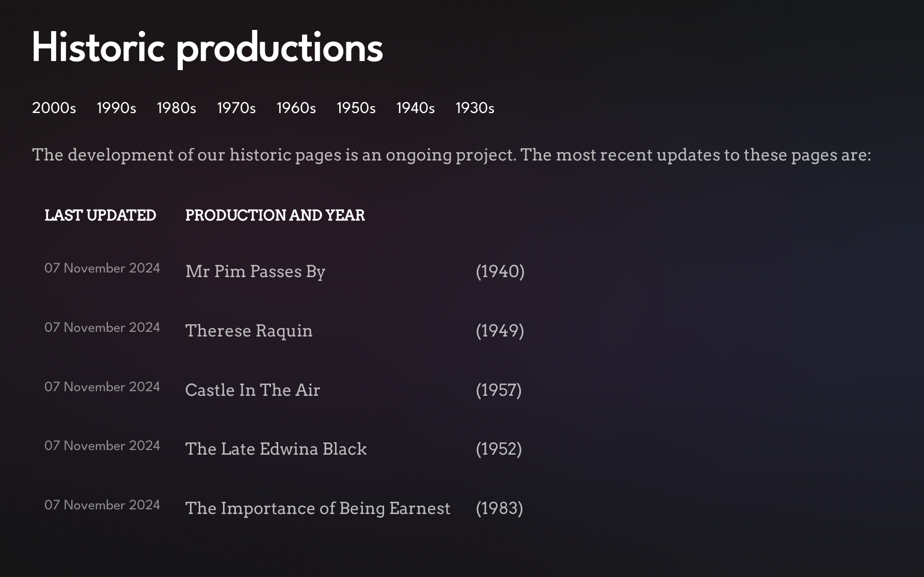Click the (1949) year for Therese Raquin
Image resolution: width=924 pixels, height=577 pixels.
[x=500, y=331]
